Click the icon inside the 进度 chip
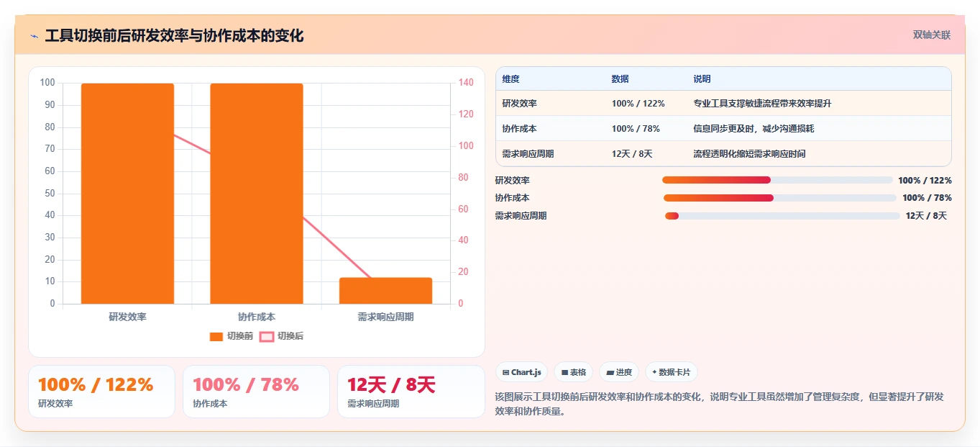 point(610,372)
